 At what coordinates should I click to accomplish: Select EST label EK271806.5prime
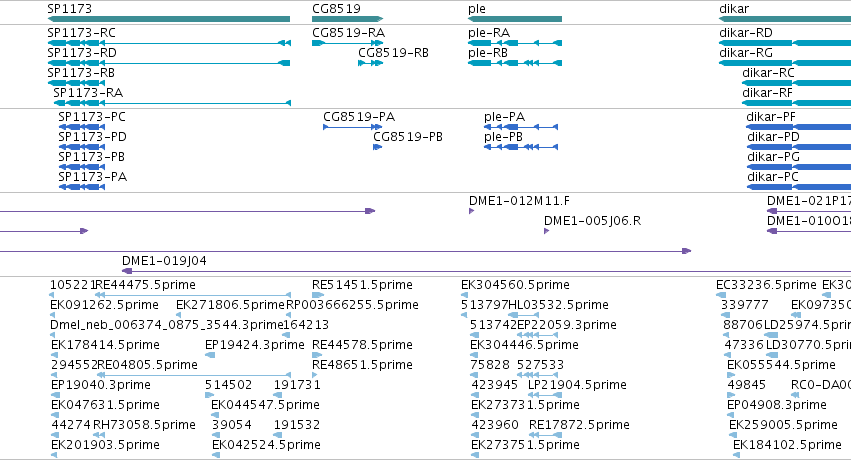(230, 305)
